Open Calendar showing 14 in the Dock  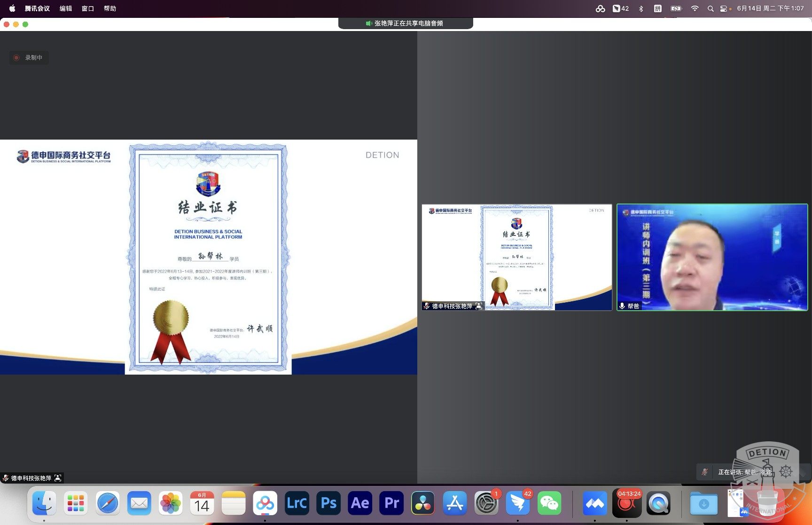(x=202, y=503)
